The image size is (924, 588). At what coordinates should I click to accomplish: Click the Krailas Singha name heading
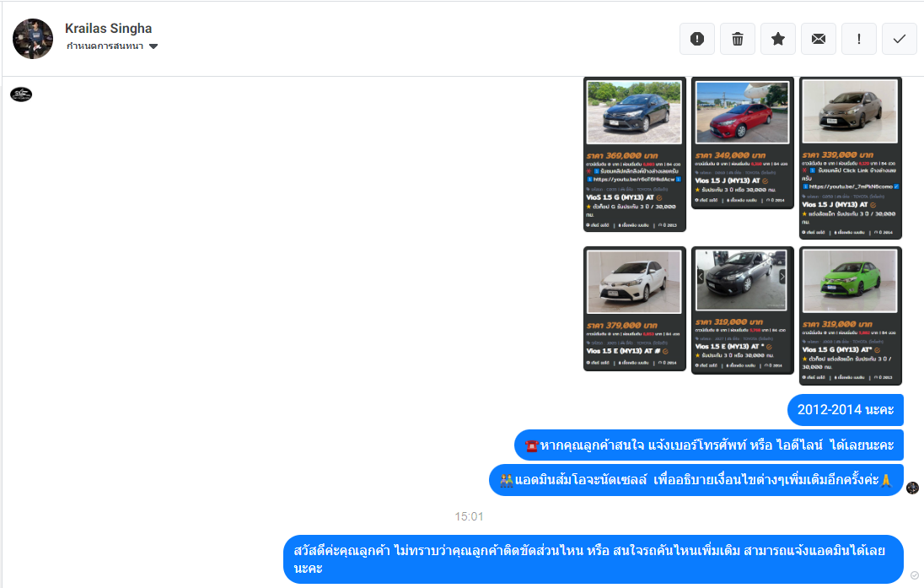[x=109, y=29]
